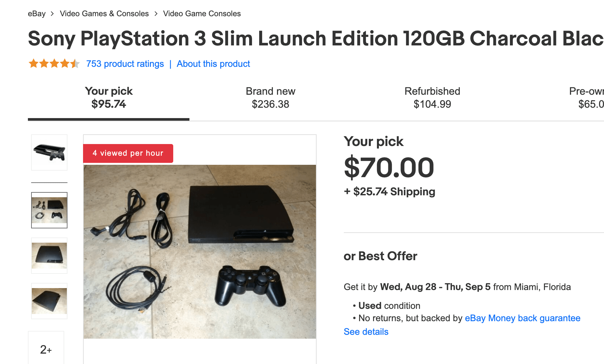Screen dimensions: 604x364
Task: Open eBay Money back guarantee link
Action: coord(522,318)
